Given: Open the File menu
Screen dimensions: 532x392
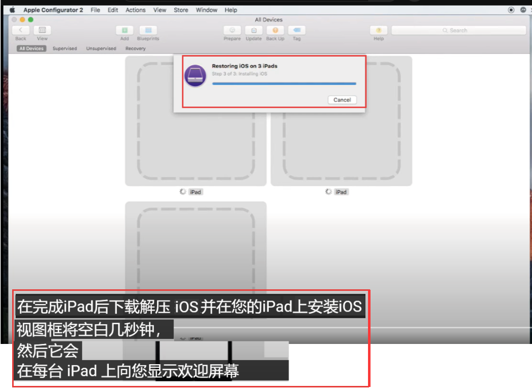Looking at the screenshot, I should (95, 10).
